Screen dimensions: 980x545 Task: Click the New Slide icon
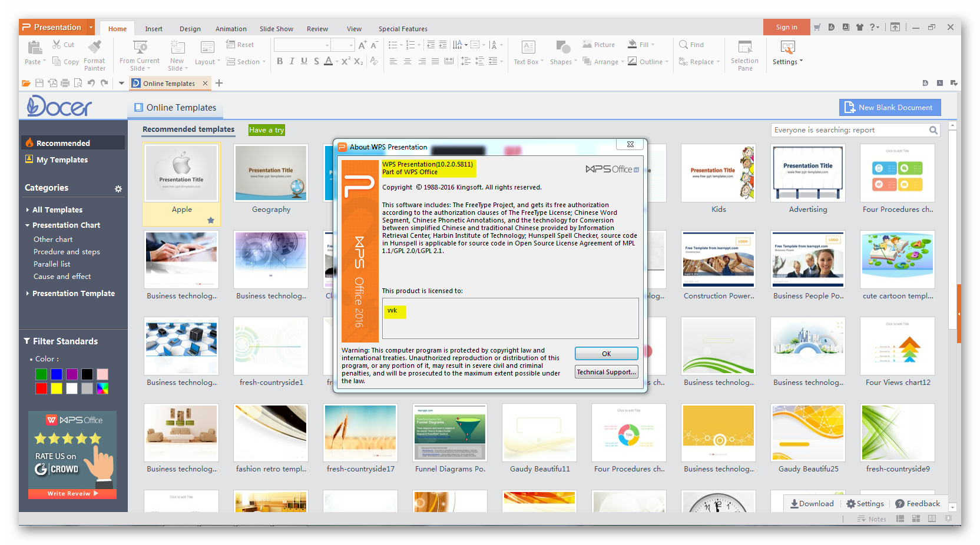(x=177, y=48)
